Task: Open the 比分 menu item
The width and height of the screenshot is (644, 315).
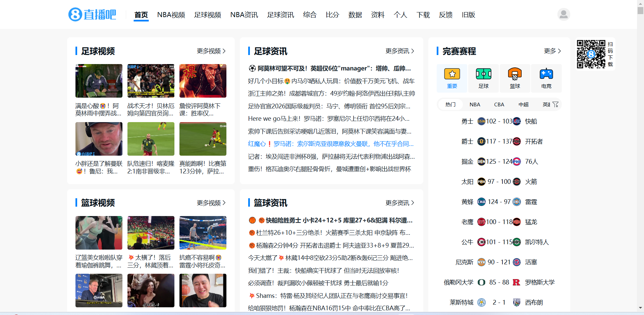Action: click(332, 15)
